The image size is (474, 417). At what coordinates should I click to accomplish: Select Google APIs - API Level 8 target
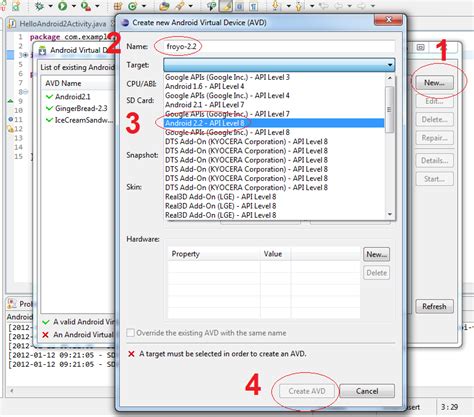pos(274,132)
